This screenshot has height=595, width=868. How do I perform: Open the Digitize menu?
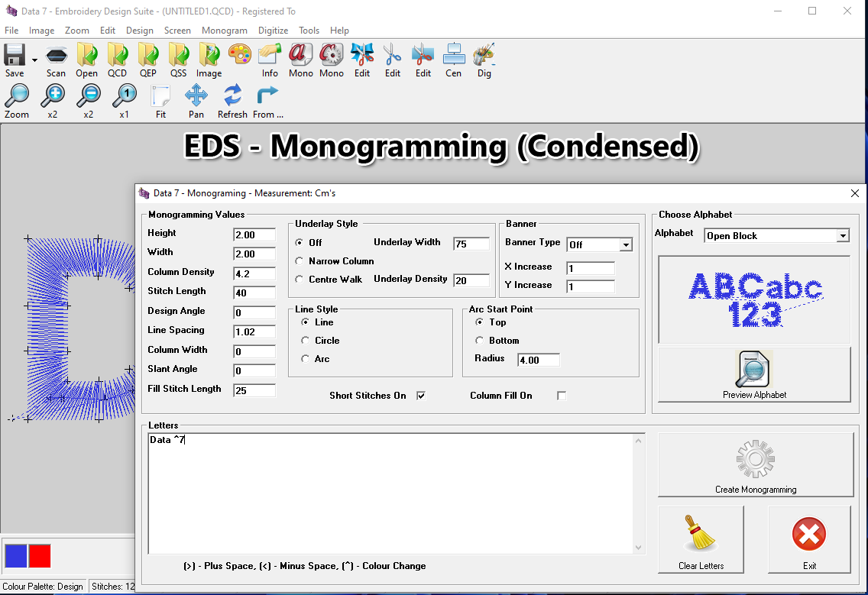tap(273, 31)
